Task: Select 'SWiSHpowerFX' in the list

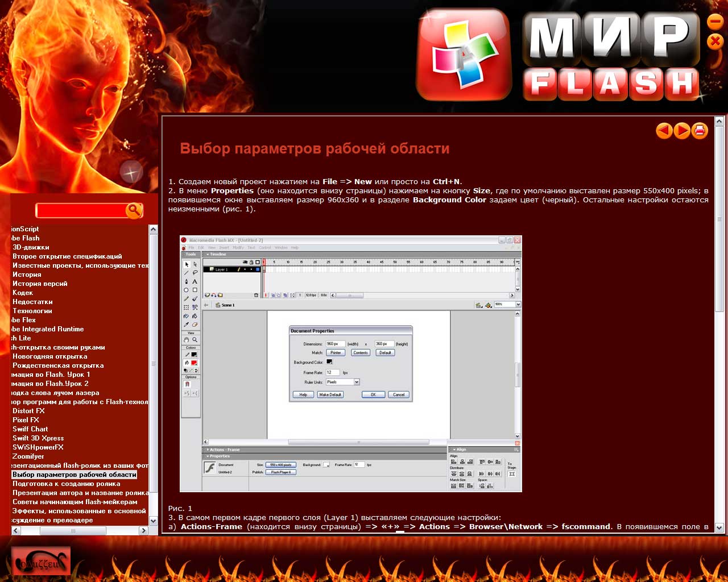Action: click(x=38, y=447)
